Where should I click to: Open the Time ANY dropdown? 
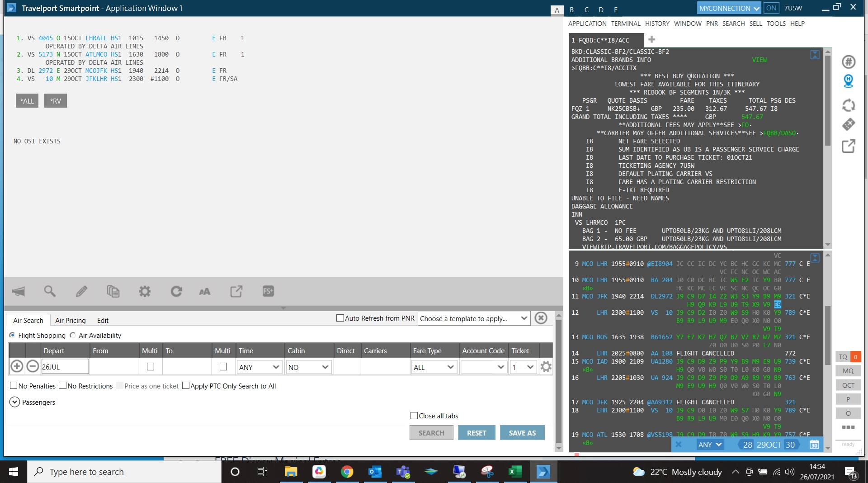click(259, 367)
